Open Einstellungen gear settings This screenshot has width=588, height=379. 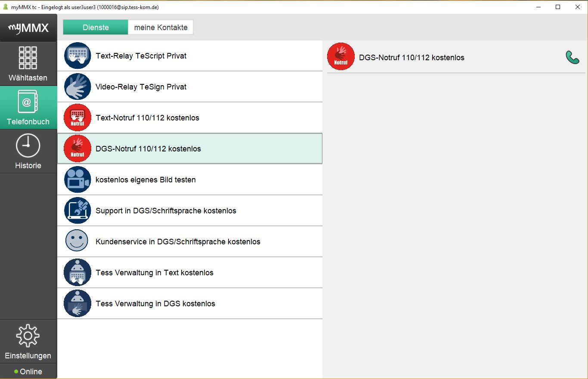click(28, 342)
